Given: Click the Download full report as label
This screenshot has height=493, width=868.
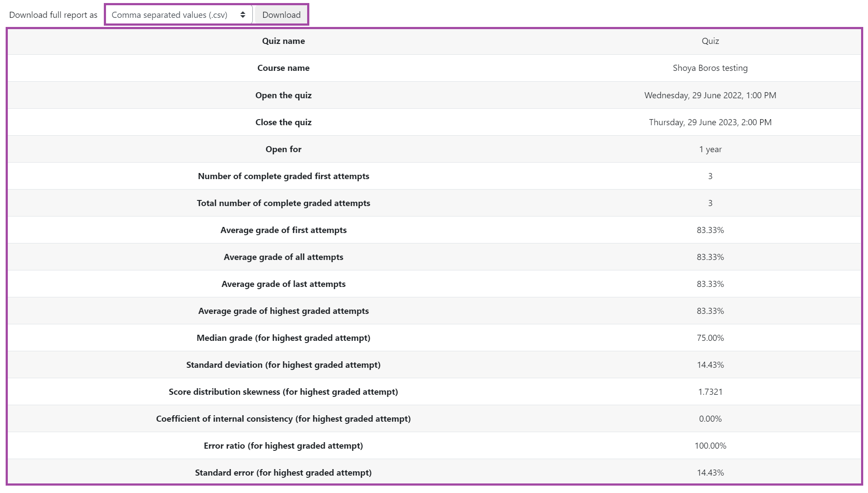Looking at the screenshot, I should pyautogui.click(x=52, y=14).
